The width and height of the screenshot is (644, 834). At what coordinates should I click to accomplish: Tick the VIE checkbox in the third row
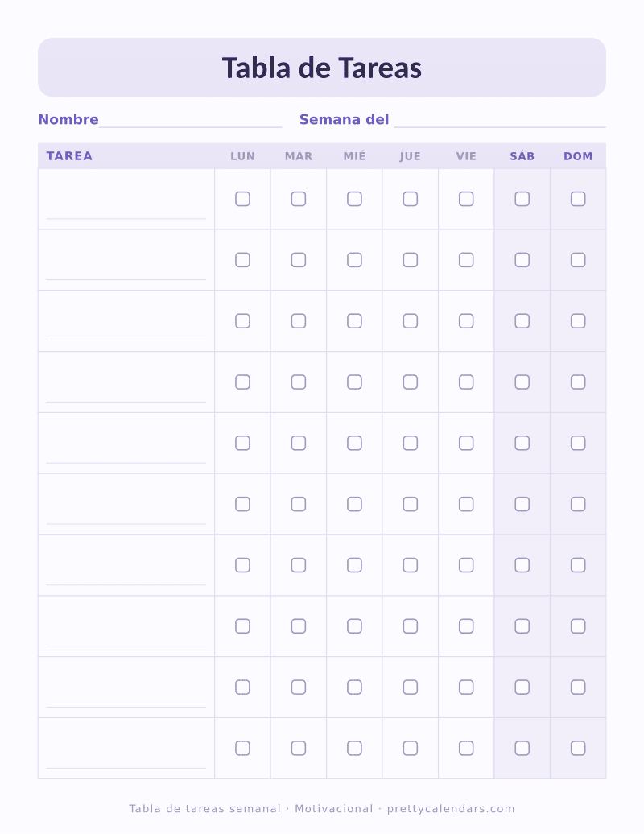466,321
